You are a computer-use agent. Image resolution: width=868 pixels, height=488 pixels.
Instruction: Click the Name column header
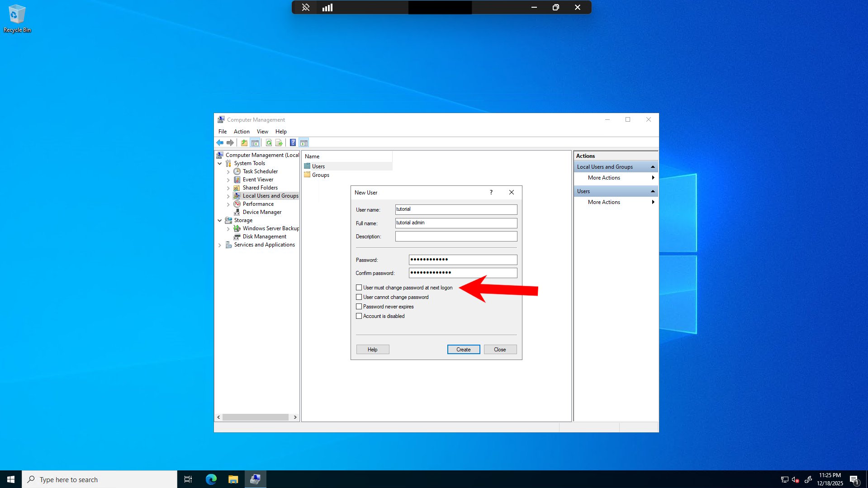coord(347,156)
